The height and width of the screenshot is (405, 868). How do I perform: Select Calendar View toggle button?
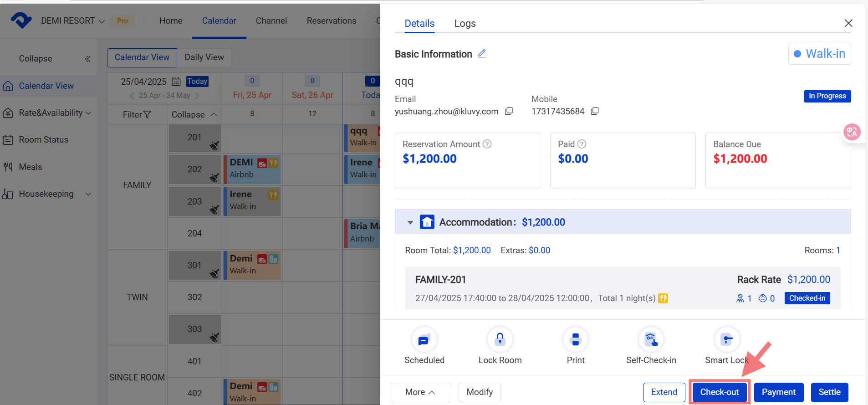click(142, 57)
